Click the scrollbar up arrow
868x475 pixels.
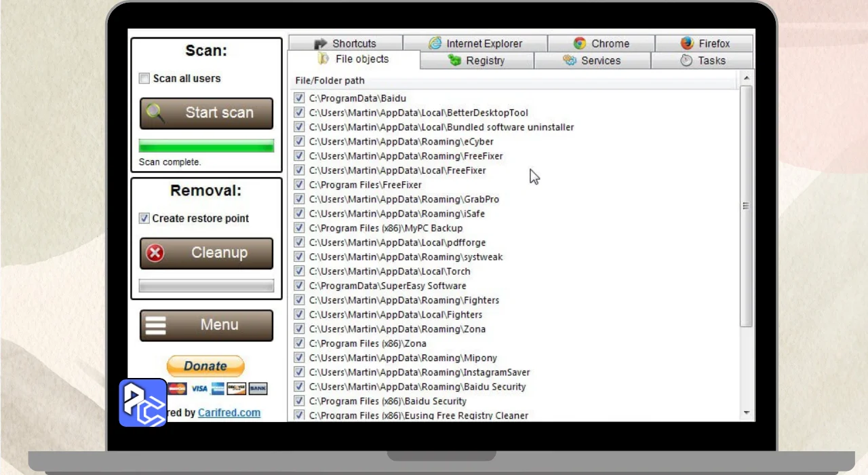[746, 79]
